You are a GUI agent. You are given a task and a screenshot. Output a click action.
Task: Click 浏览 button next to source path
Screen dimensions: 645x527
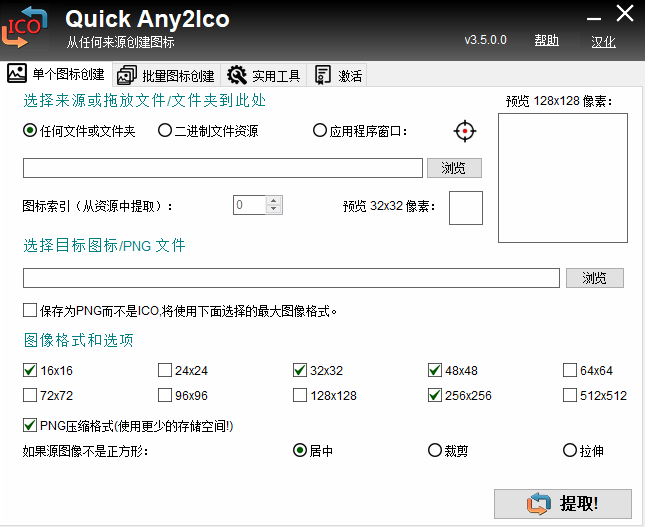pyautogui.click(x=454, y=168)
